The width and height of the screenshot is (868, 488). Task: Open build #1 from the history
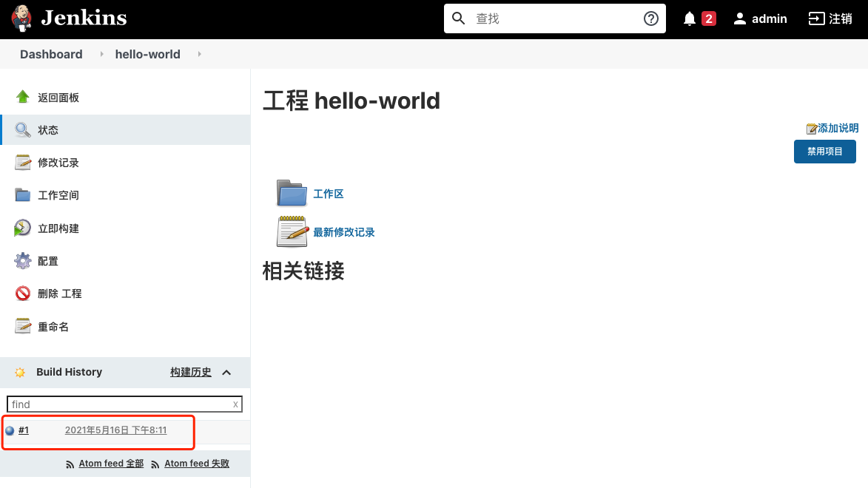[x=24, y=430]
